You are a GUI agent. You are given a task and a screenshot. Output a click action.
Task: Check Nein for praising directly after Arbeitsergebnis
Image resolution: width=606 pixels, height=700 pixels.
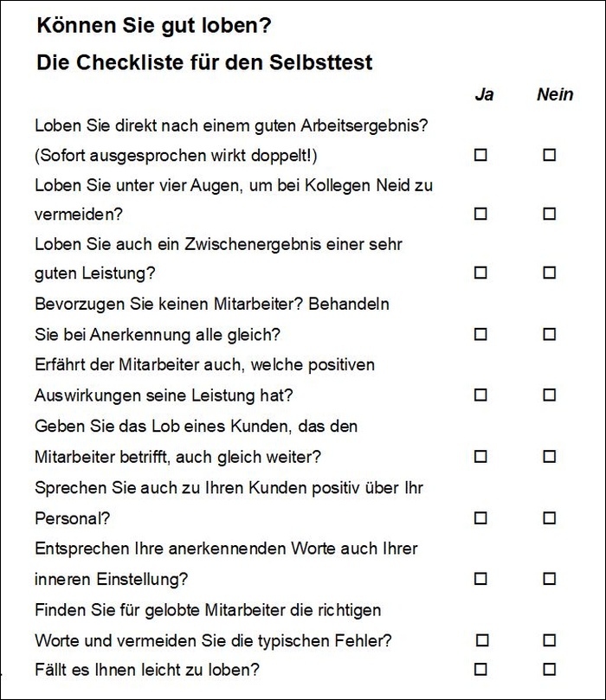click(x=549, y=156)
